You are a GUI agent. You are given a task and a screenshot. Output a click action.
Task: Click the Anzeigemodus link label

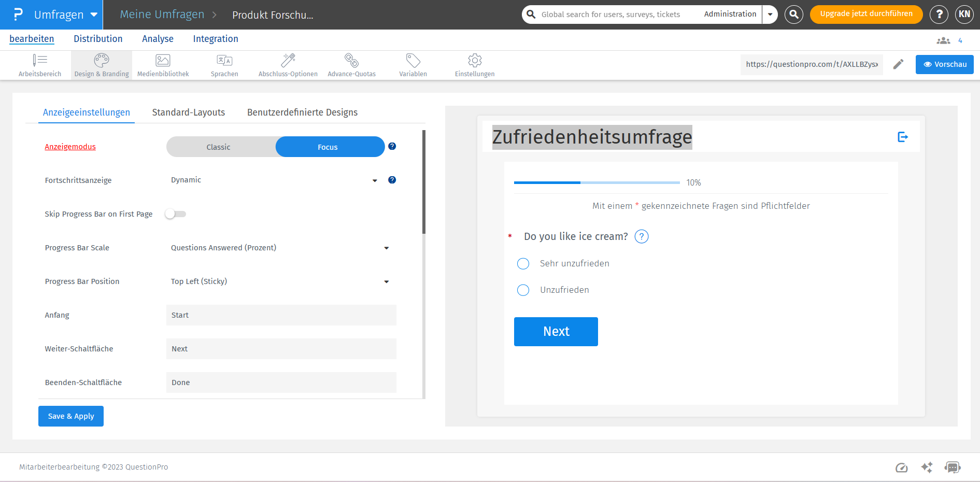(x=70, y=147)
